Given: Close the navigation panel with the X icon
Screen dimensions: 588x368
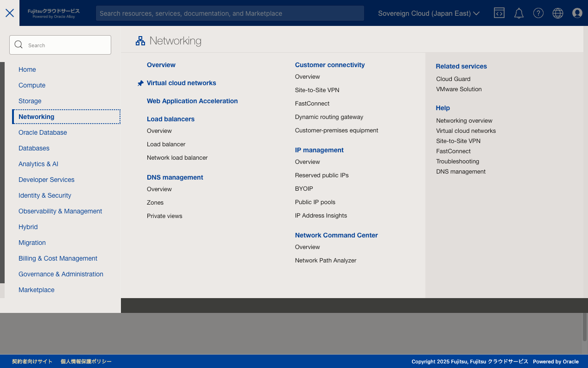Looking at the screenshot, I should click(x=10, y=13).
